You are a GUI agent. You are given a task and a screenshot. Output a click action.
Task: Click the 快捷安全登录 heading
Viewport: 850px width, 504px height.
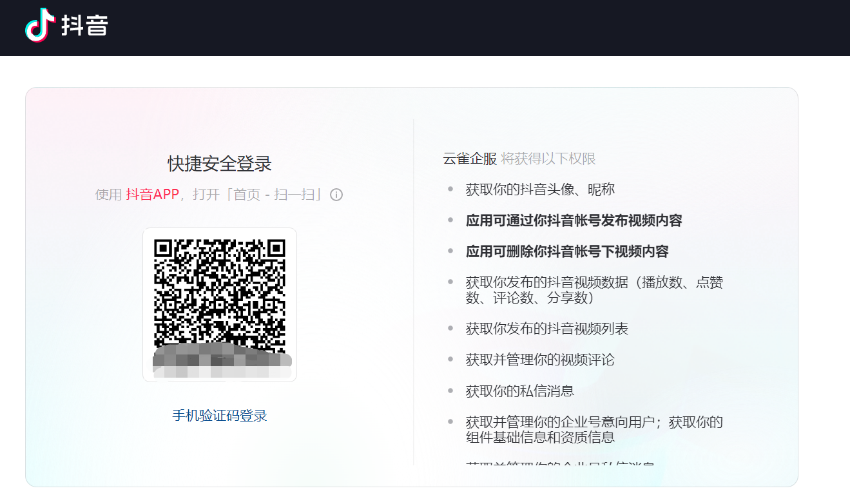click(x=220, y=164)
